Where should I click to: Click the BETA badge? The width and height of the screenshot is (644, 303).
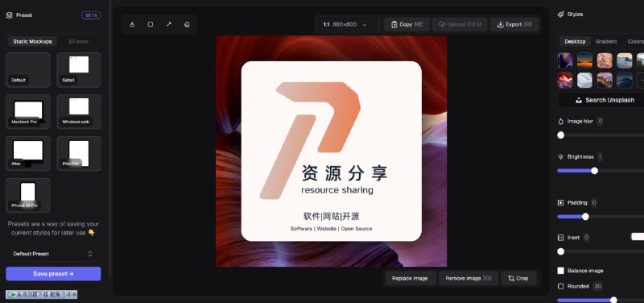pyautogui.click(x=91, y=15)
